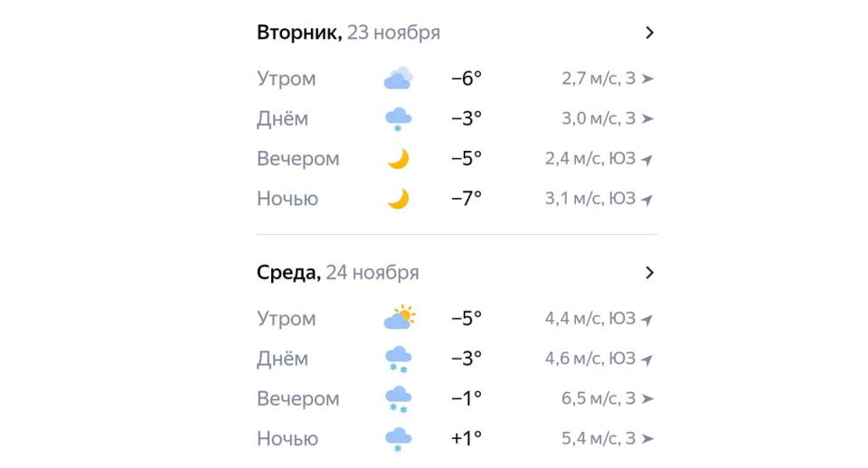Click Tuesday morning cloudy weather icon
The image size is (868, 468).
click(x=398, y=79)
